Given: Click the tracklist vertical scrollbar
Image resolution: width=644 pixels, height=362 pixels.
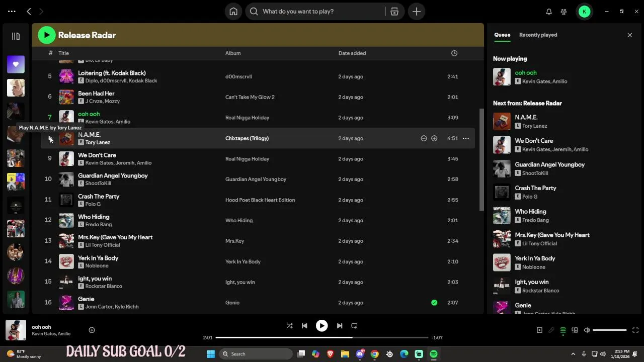Looking at the screenshot, I should pos(481,160).
